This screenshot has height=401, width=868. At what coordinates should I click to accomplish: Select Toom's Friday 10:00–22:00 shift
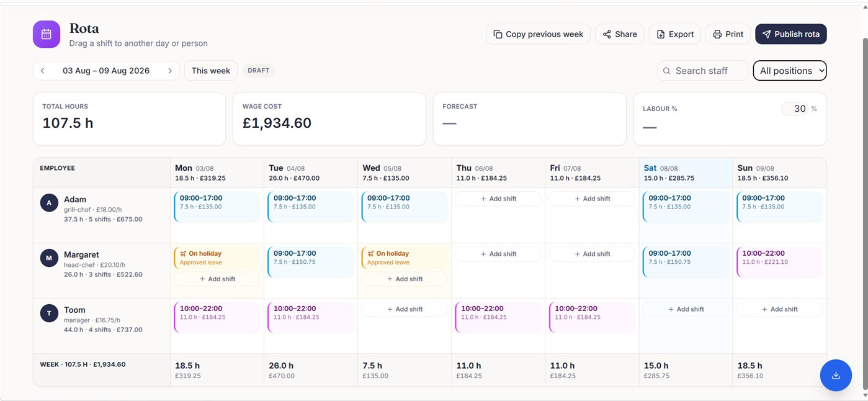592,317
